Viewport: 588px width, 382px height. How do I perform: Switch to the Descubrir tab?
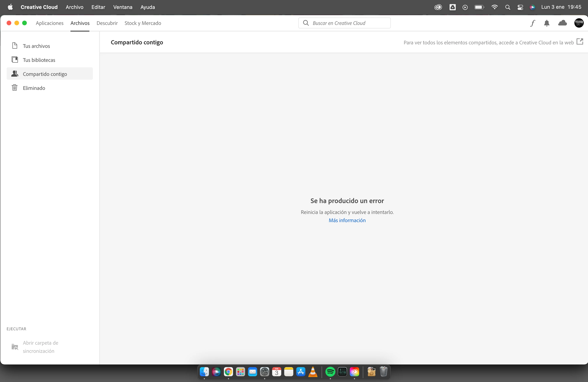[x=107, y=23]
